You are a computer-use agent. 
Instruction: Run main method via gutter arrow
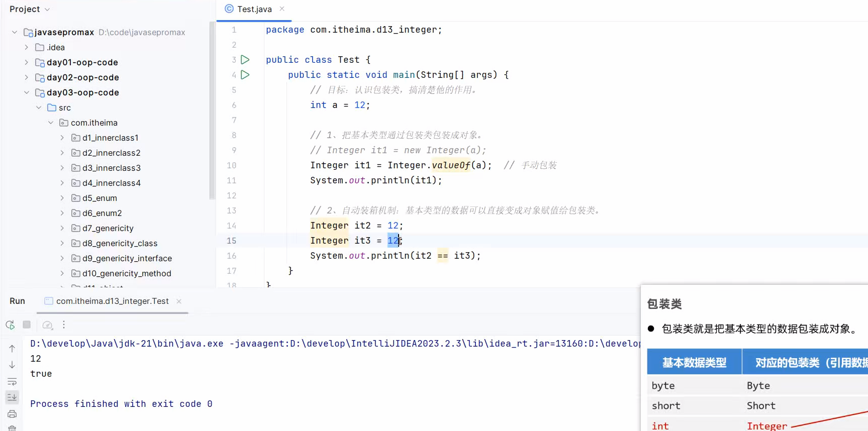tap(245, 75)
